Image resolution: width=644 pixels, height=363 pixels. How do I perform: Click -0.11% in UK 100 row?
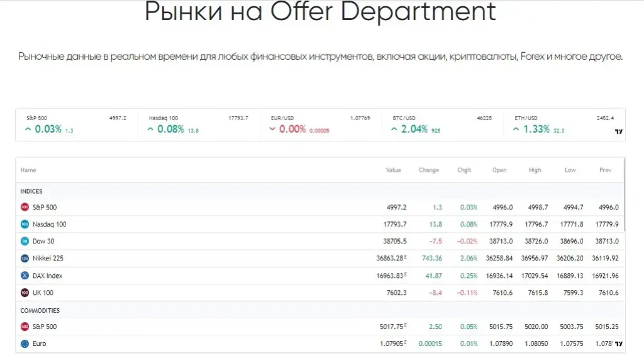[467, 293]
